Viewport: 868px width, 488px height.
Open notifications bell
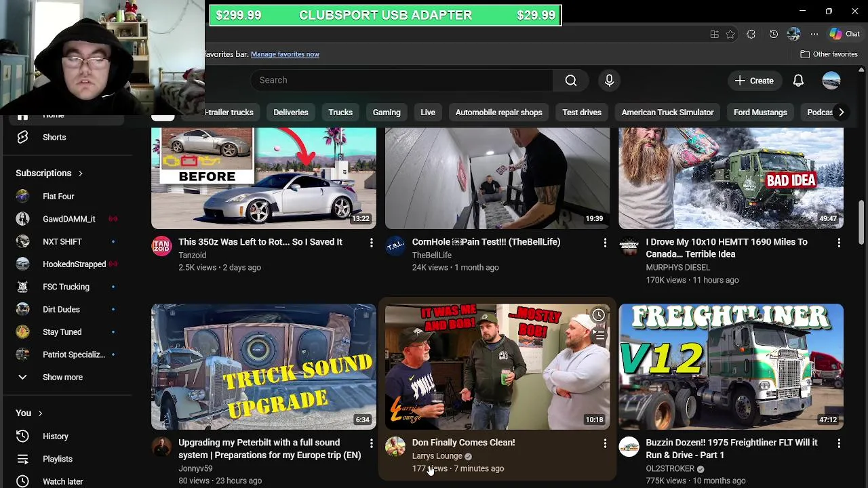point(798,81)
